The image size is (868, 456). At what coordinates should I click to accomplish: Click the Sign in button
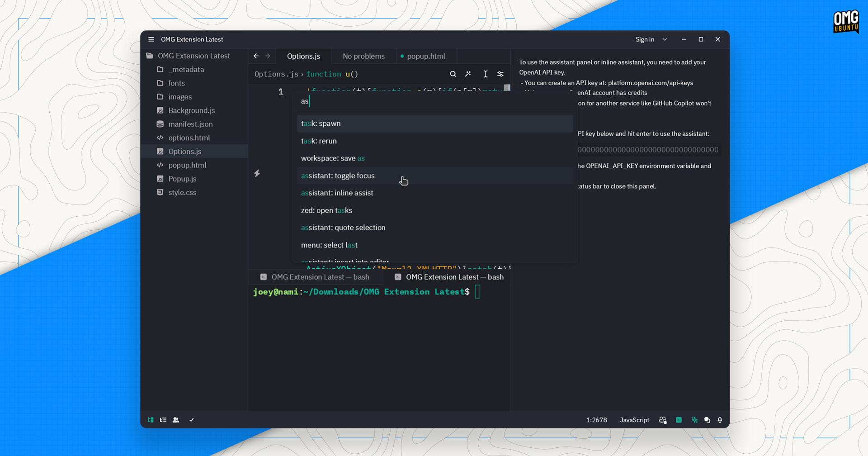point(645,39)
